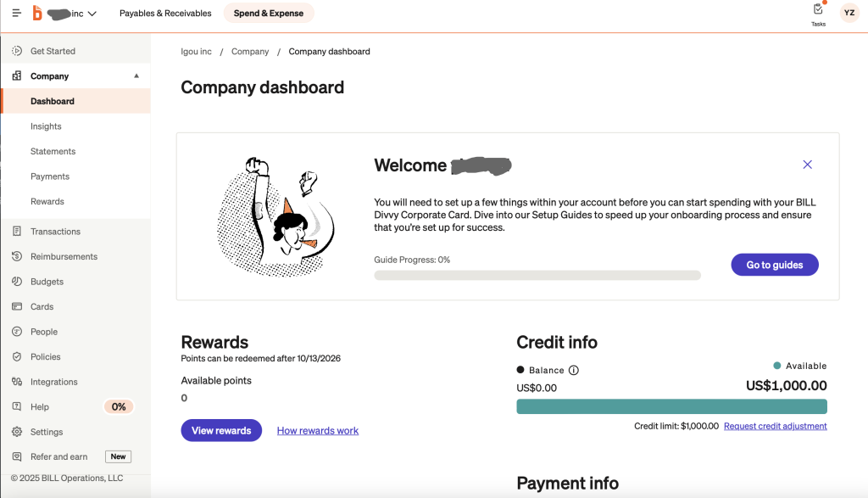Select the Spend & Expense tab
This screenshot has height=498, width=868.
(x=269, y=14)
